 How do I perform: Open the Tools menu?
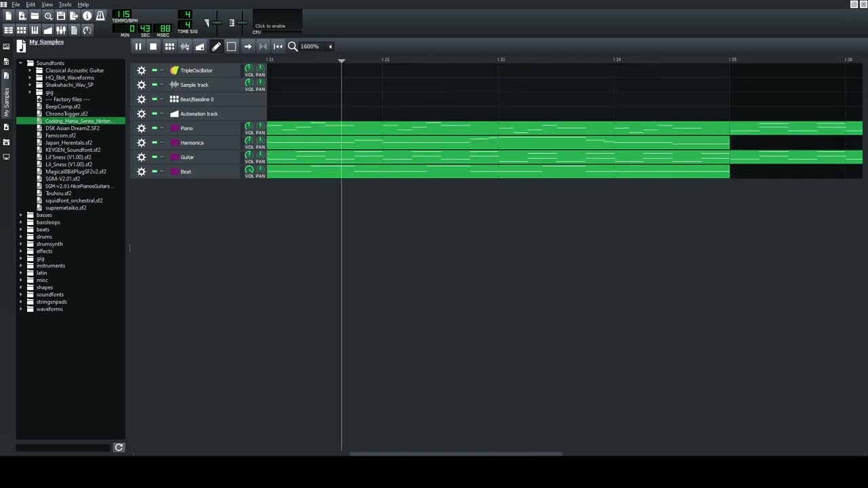(x=65, y=5)
